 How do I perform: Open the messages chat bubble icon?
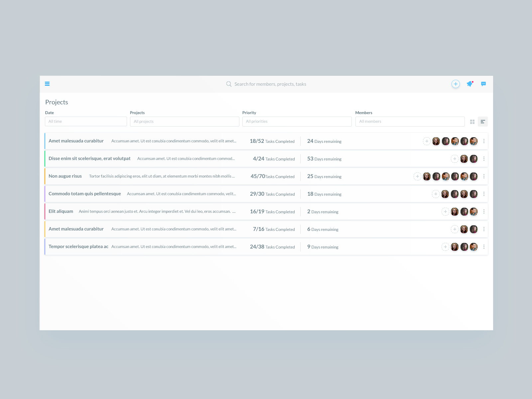pos(483,84)
